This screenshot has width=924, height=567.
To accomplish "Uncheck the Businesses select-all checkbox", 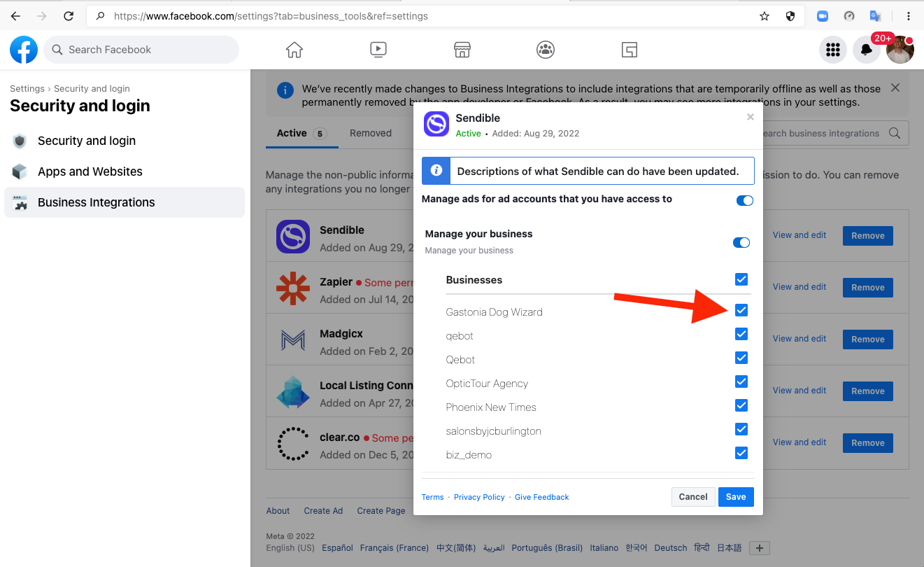I will click(x=741, y=279).
